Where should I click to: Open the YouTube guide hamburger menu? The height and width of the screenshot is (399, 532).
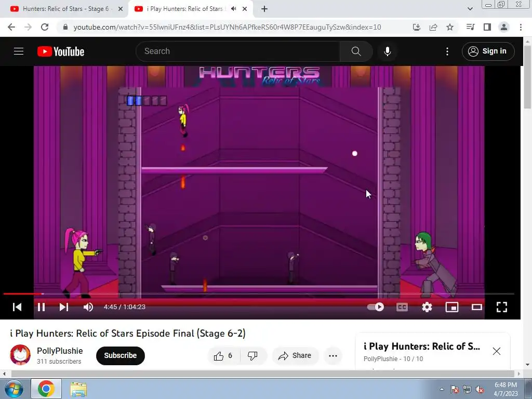pyautogui.click(x=19, y=51)
